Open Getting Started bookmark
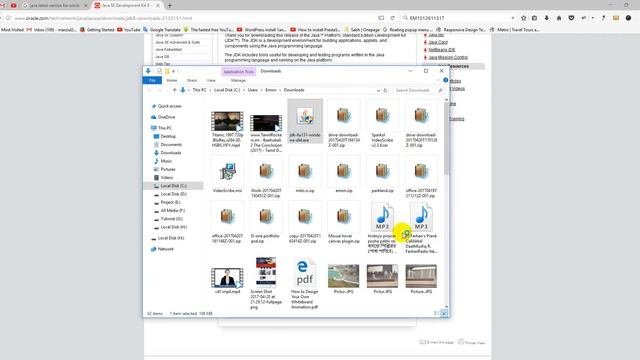 [x=97, y=30]
